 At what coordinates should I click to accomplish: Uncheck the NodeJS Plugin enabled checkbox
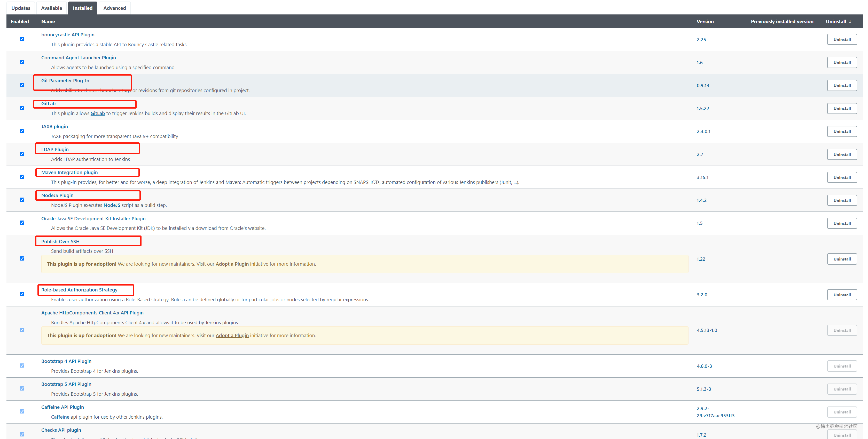pos(22,200)
